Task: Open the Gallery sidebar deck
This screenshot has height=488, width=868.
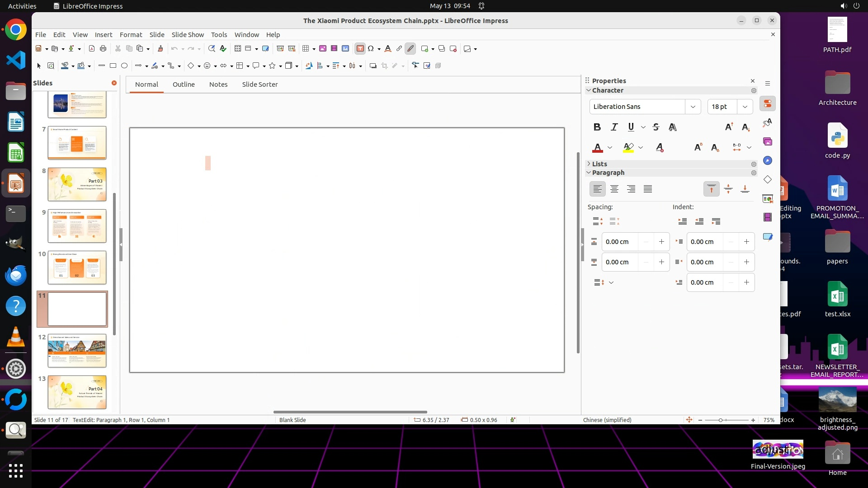Action: [x=768, y=142]
